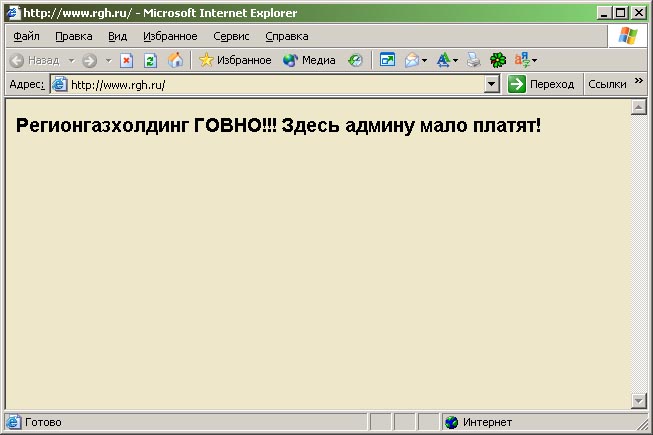This screenshot has height=435, width=653.
Task: Open the Файл menu
Action: coord(27,36)
